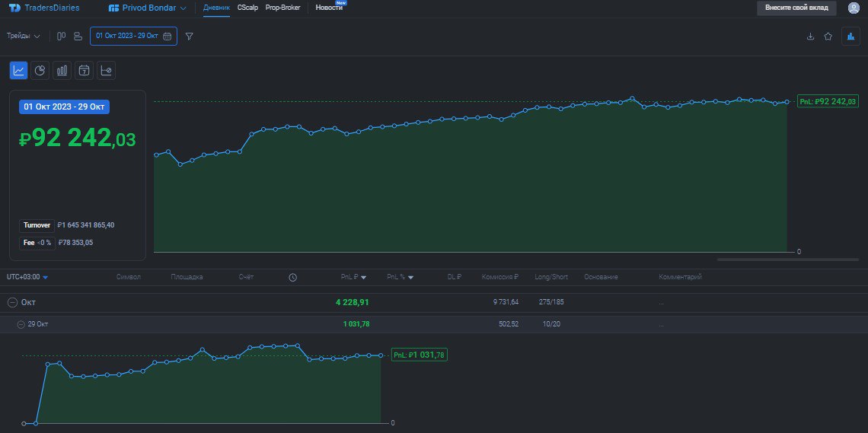Select the scatter chart view icon

pyautogui.click(x=107, y=70)
